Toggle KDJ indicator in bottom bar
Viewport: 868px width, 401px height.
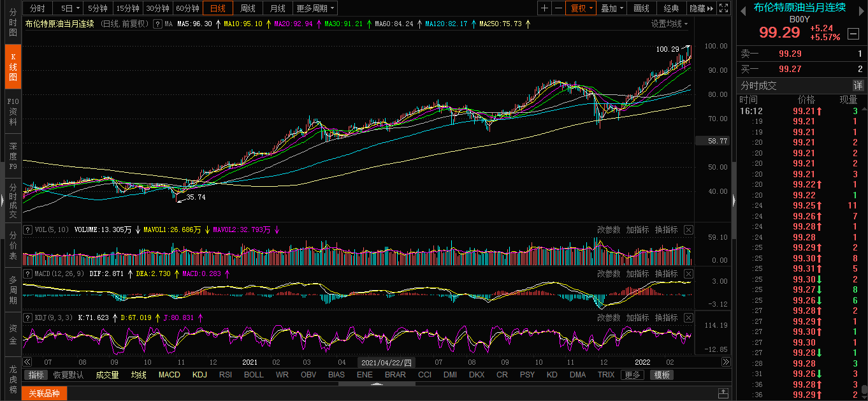coord(200,375)
